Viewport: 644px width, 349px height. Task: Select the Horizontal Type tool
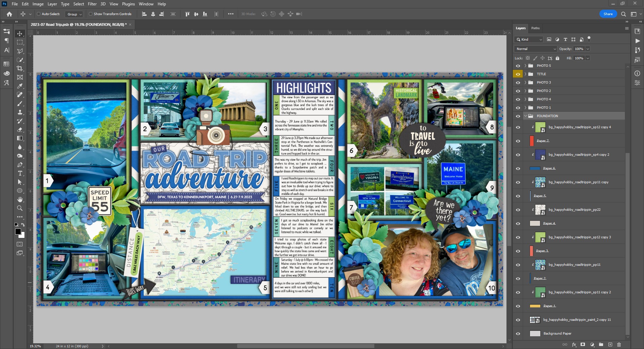coord(20,174)
